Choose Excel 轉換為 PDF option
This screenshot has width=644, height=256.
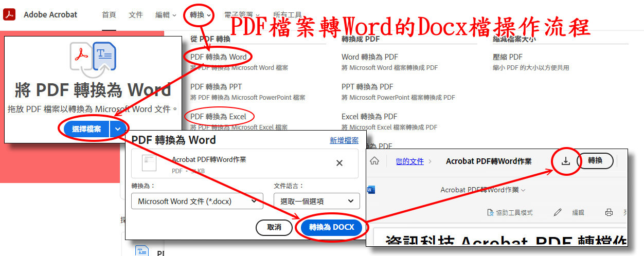click(369, 117)
